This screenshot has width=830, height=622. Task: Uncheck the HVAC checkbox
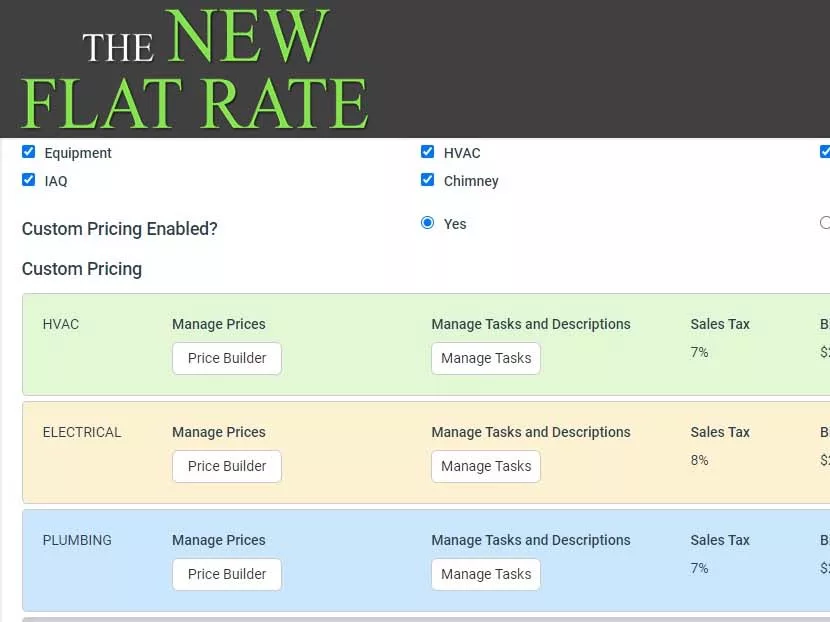pos(428,152)
